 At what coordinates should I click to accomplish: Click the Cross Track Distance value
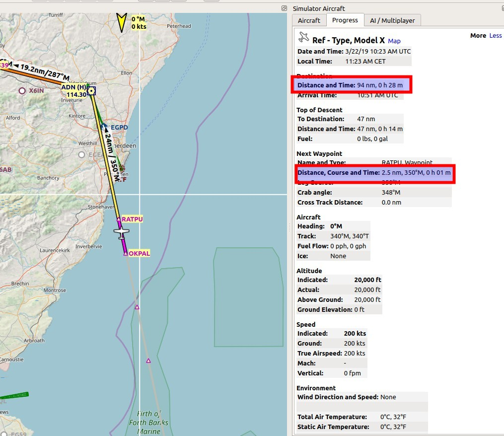pyautogui.click(x=391, y=203)
